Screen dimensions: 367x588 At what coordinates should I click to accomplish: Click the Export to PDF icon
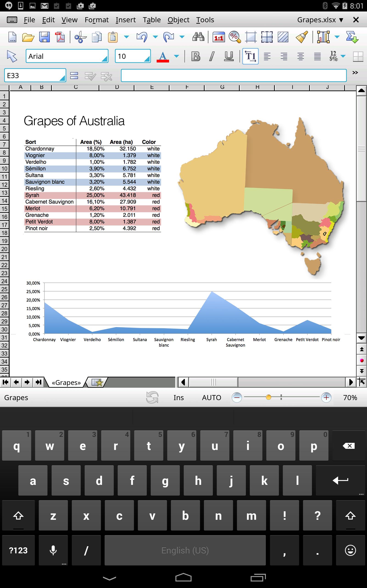(x=60, y=37)
